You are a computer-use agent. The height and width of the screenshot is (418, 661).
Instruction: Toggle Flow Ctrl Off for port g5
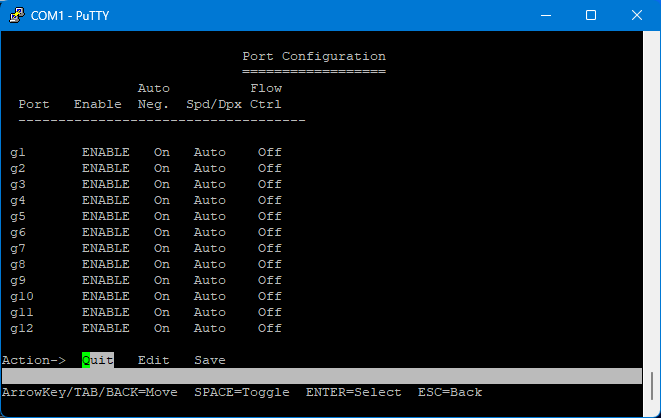[269, 216]
